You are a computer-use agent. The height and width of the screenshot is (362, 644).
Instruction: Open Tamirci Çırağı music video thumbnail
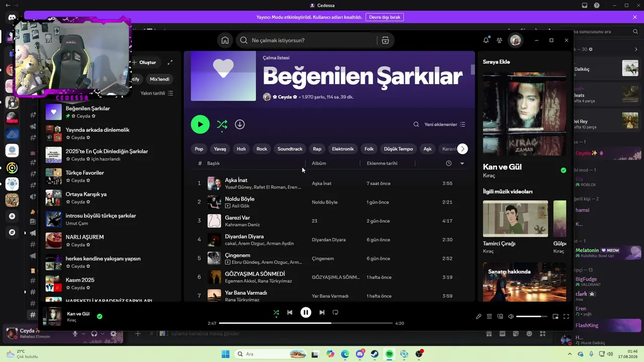pyautogui.click(x=515, y=219)
